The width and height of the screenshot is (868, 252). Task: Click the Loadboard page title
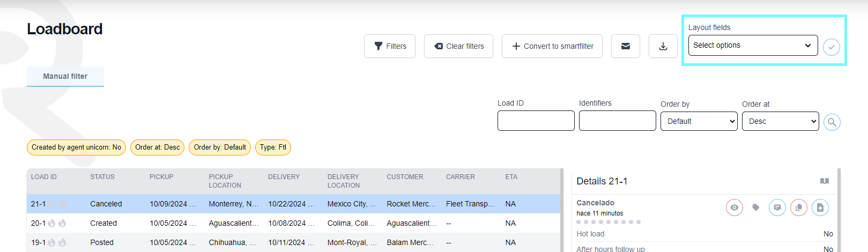[65, 29]
